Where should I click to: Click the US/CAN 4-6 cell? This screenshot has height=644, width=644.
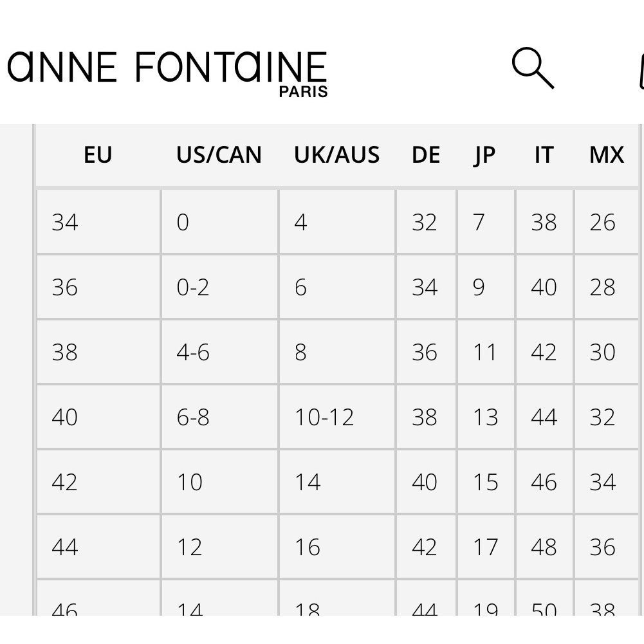[220, 352]
